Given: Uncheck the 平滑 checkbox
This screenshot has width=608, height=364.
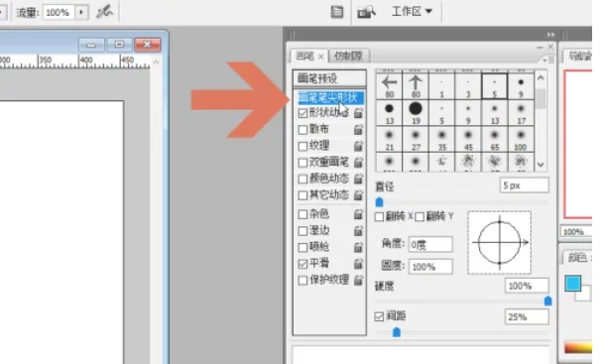Looking at the screenshot, I should pos(303,264).
